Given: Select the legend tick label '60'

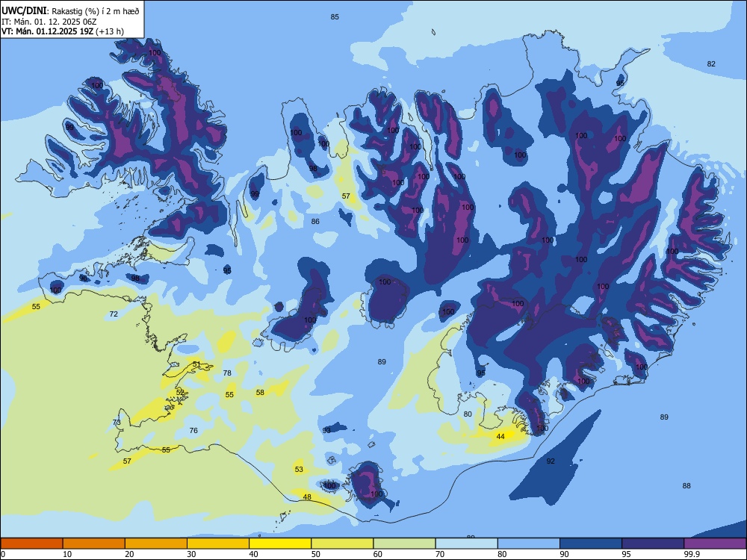Looking at the screenshot, I should [378, 554].
